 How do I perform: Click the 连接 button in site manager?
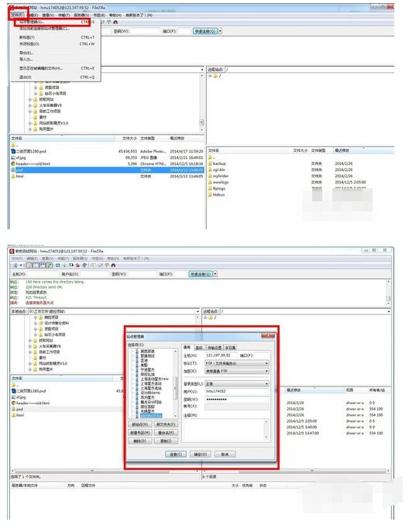click(176, 455)
